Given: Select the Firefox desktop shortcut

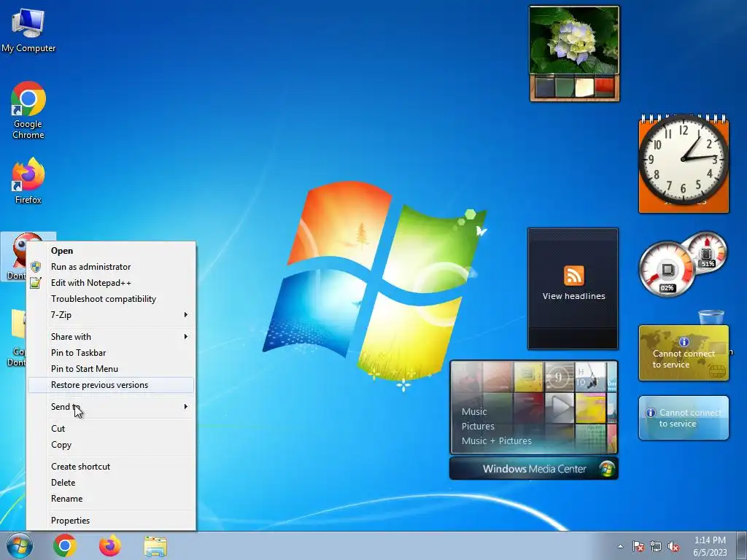Looking at the screenshot, I should (28, 181).
